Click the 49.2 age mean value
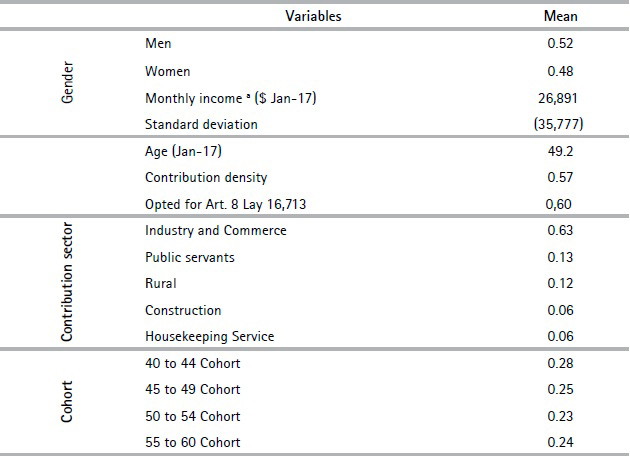 (x=560, y=151)
